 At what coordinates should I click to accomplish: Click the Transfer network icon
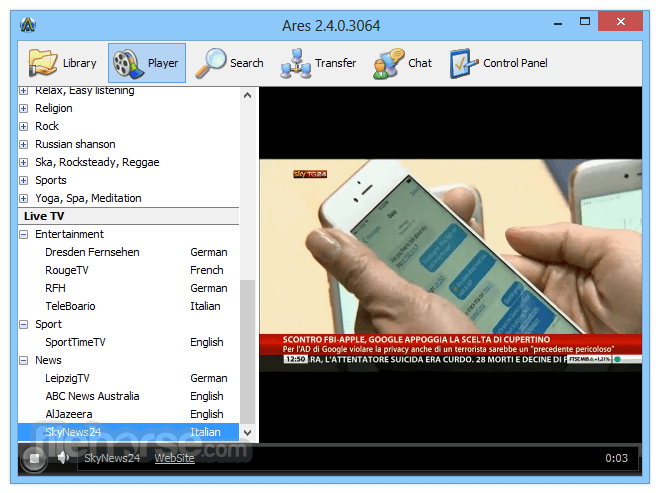pyautogui.click(x=296, y=63)
